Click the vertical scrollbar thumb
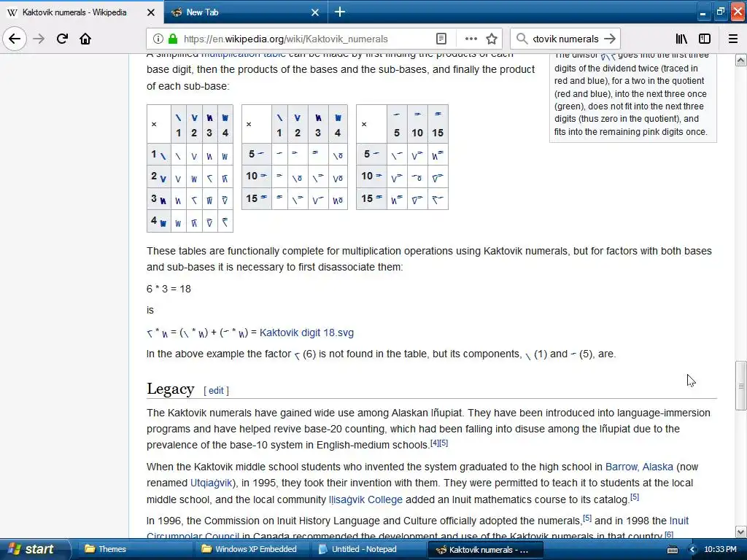Viewport: 747px width, 560px height. [741, 386]
